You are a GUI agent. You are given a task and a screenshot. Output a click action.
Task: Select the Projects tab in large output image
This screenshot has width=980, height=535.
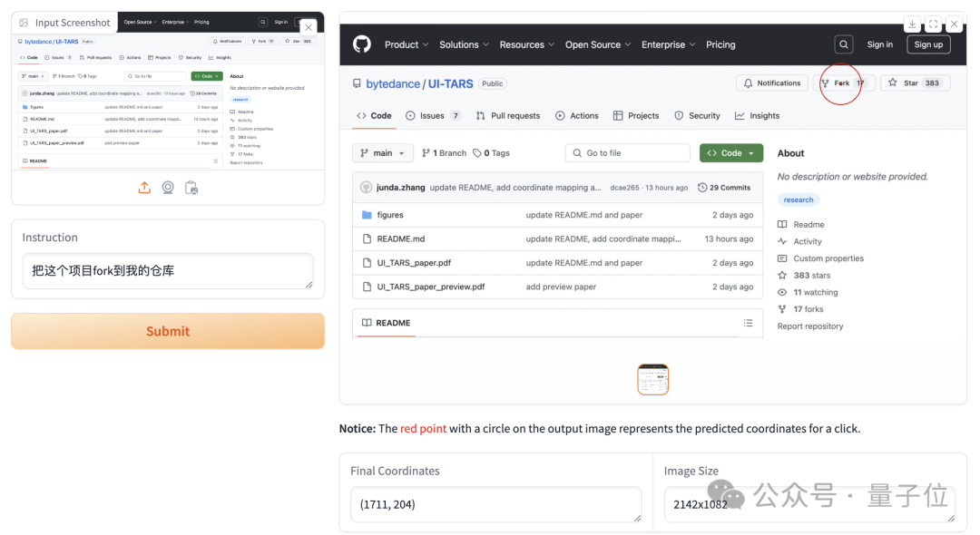[x=635, y=115]
